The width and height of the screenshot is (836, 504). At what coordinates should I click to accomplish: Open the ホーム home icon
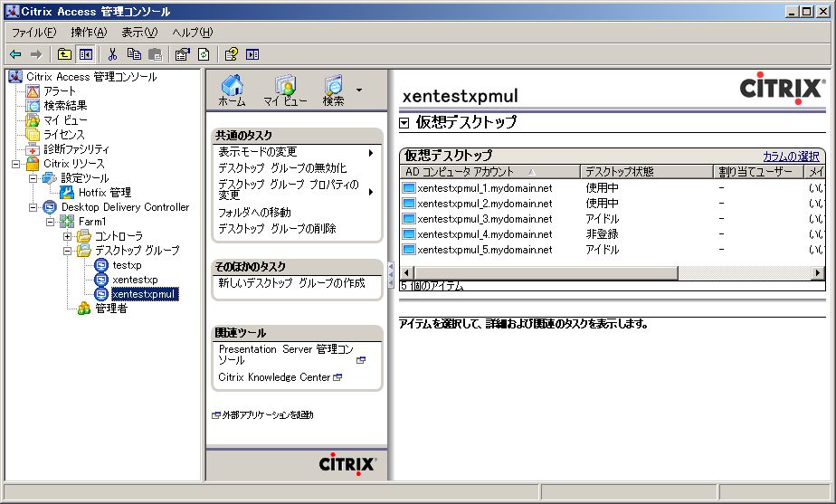coord(232,90)
